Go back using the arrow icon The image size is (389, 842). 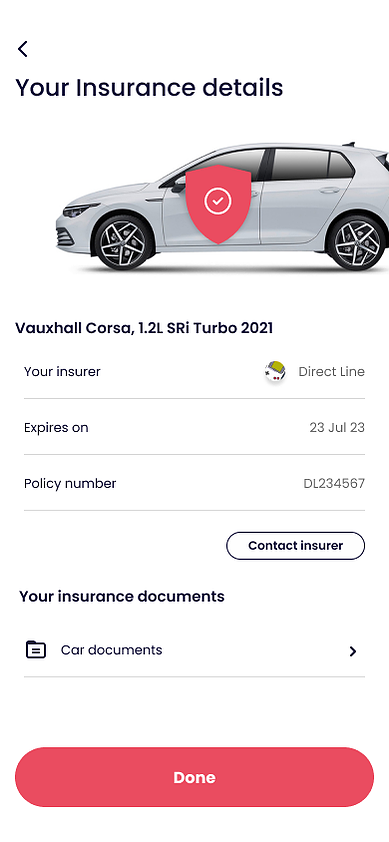tap(23, 49)
